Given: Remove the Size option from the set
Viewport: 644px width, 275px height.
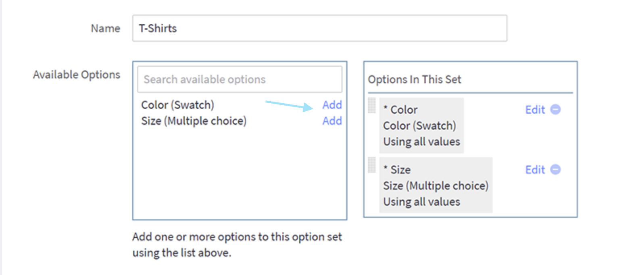Looking at the screenshot, I should 555,170.
